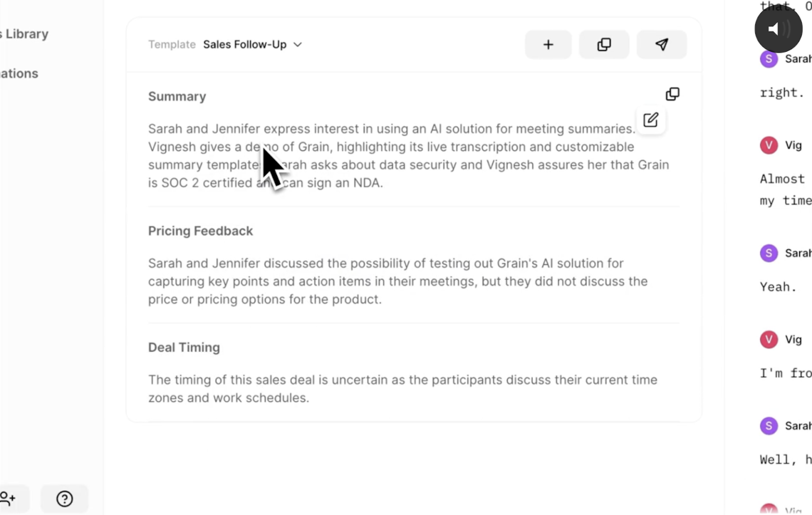Screen dimensions: 812x515
Task: Click the add person invite icon
Action: [8, 499]
